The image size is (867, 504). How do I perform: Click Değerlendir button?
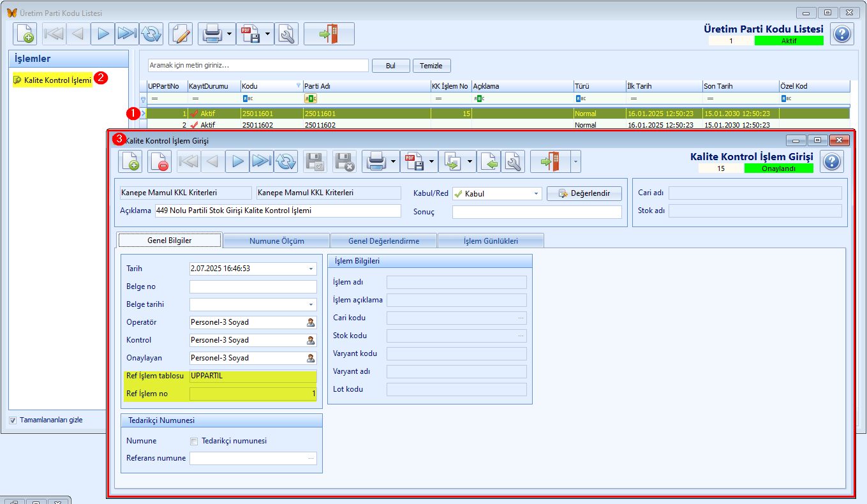(x=584, y=193)
